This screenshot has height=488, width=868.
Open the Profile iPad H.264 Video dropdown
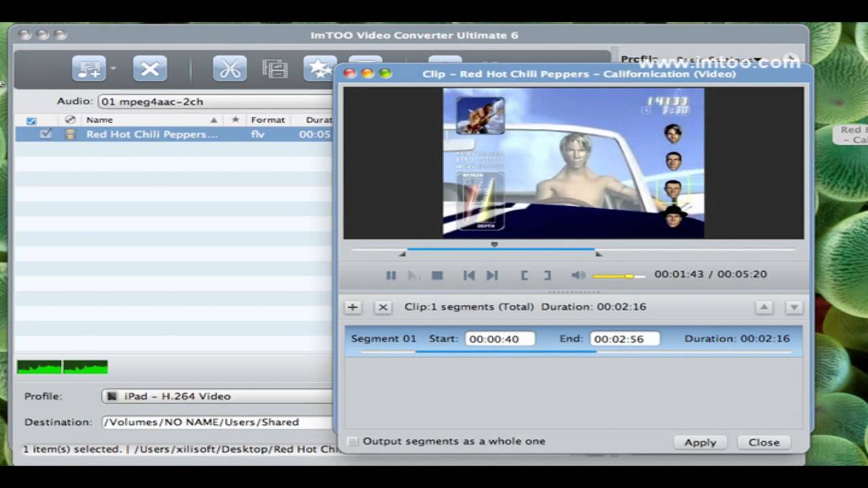(x=217, y=396)
